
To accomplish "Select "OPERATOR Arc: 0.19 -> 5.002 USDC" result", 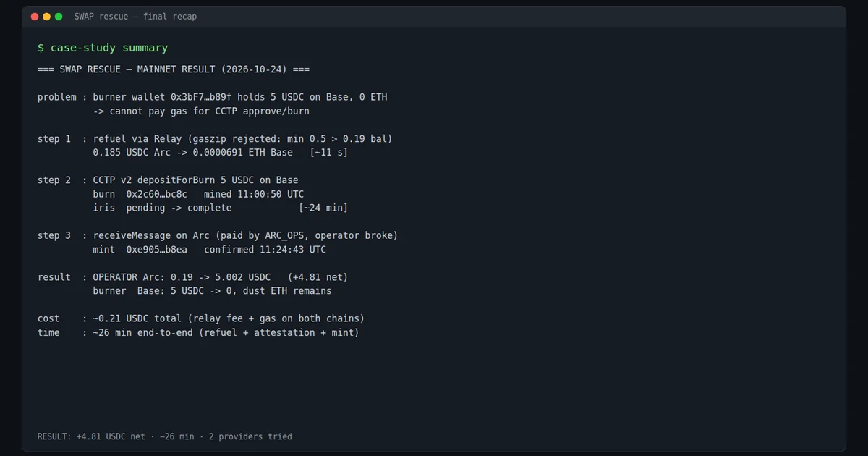I will [182, 277].
